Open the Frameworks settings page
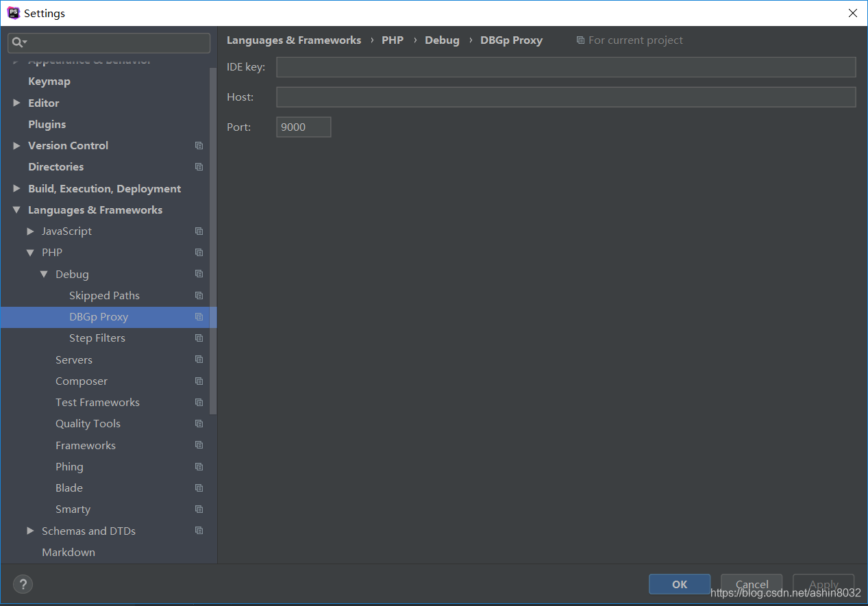868x606 pixels. coord(86,445)
